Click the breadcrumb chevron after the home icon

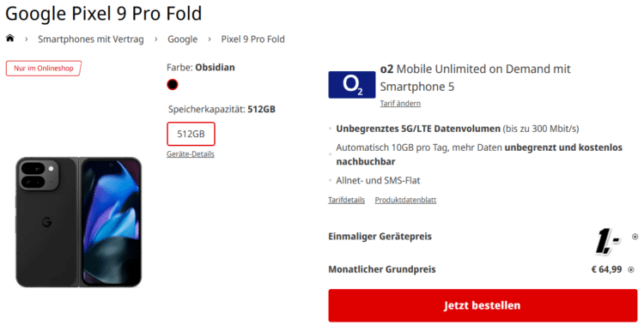point(27,39)
